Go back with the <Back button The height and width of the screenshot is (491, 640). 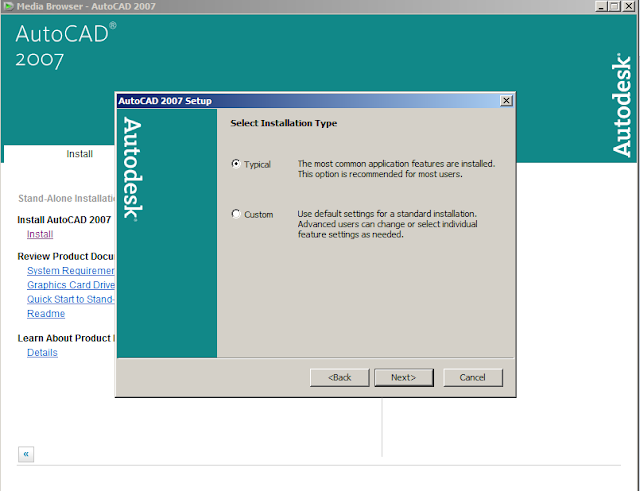339,378
